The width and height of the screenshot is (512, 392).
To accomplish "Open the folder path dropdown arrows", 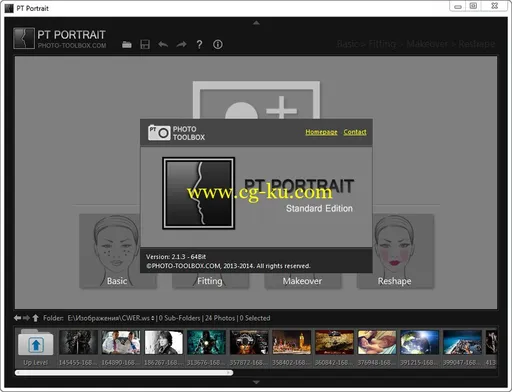I will click(153, 318).
